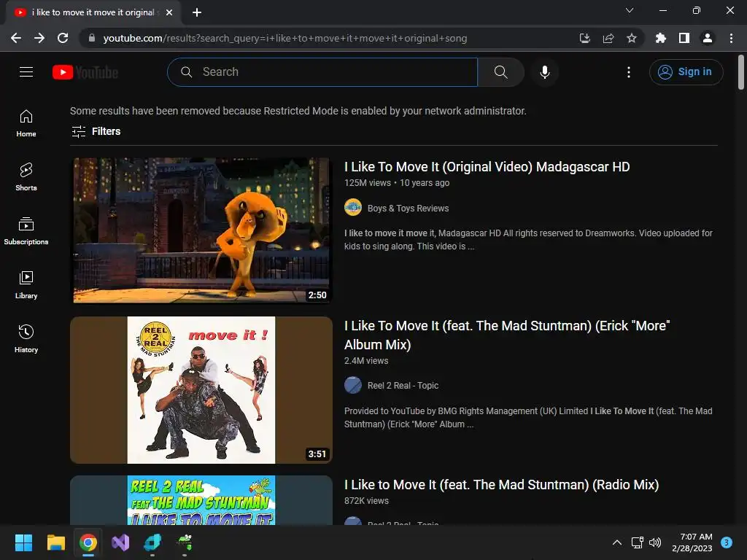747x560 pixels.
Task: Click the Chrome taskbar icon
Action: pos(88,542)
